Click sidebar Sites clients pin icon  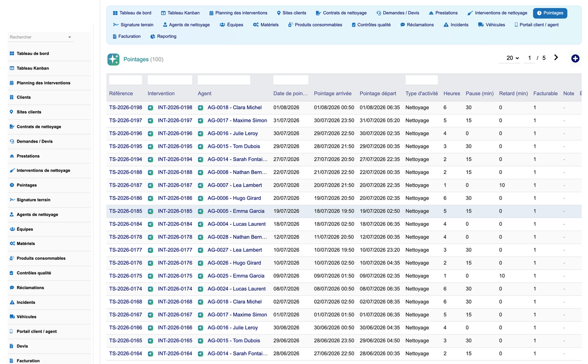(x=12, y=112)
